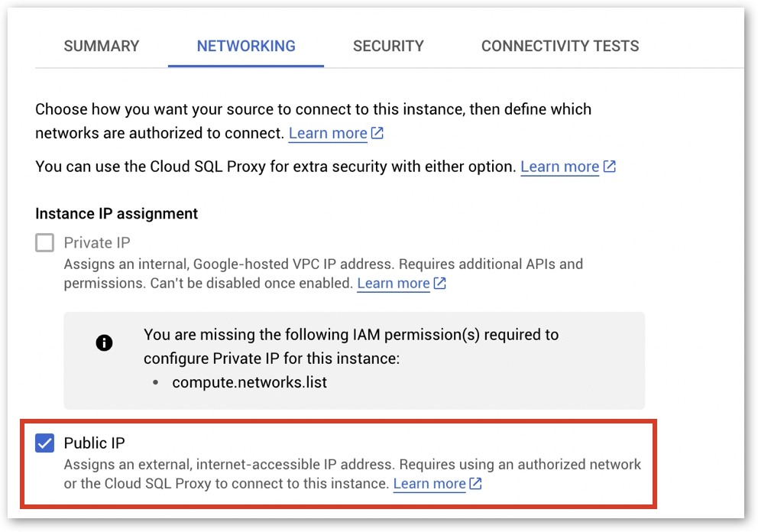Click the external-link icon after the authorized networks Learn more
This screenshot has width=758, height=532.
[x=377, y=133]
